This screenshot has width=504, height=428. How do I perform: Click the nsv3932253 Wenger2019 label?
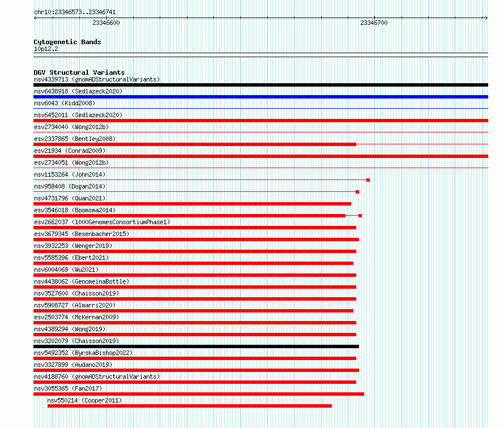73,246
